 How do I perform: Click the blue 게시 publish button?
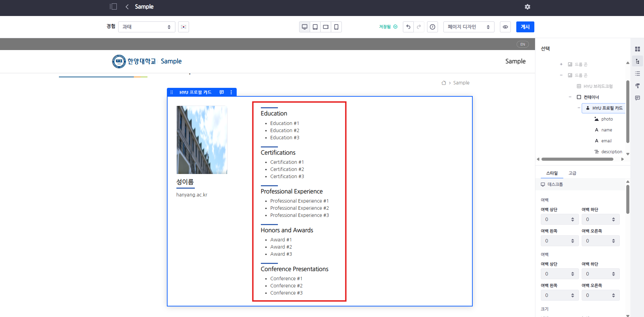tap(525, 27)
